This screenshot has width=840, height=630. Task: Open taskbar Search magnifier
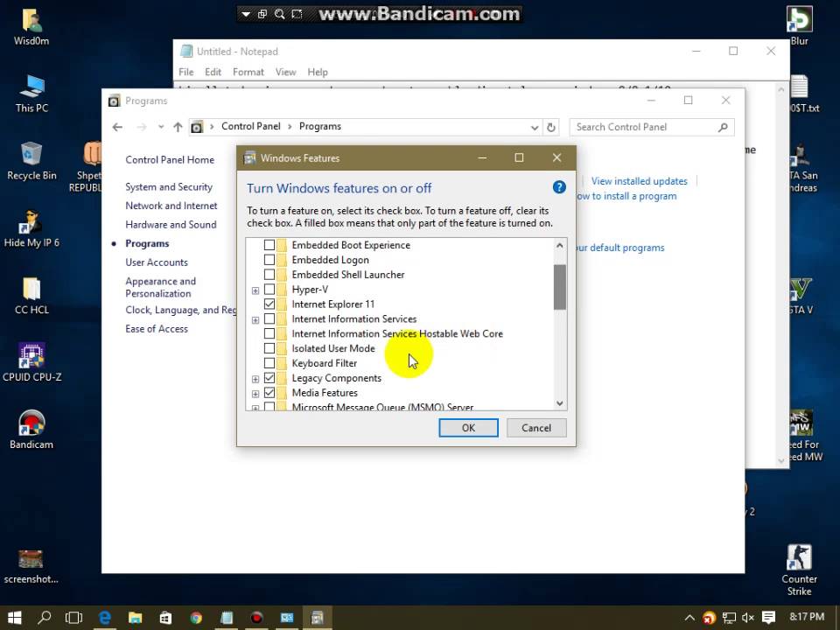45,618
